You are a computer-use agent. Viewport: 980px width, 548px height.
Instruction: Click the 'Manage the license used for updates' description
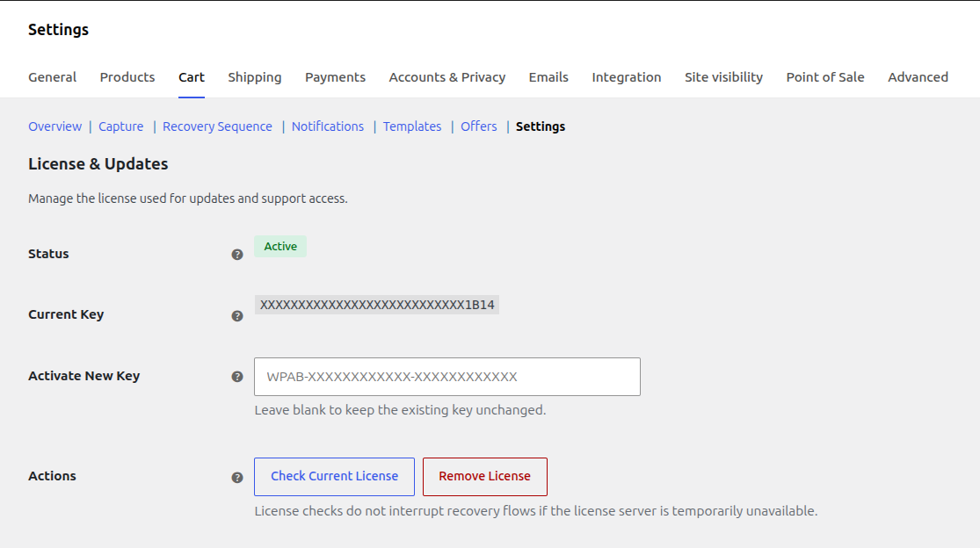(x=187, y=198)
